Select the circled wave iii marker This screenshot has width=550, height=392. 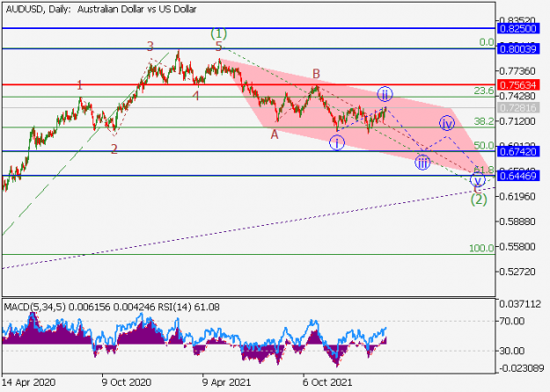click(x=422, y=163)
